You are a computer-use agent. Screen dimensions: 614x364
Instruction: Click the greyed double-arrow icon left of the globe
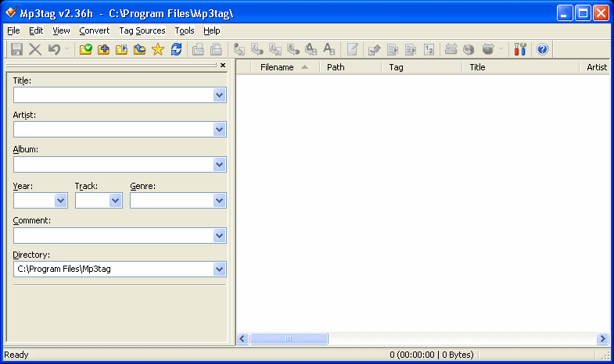click(451, 49)
